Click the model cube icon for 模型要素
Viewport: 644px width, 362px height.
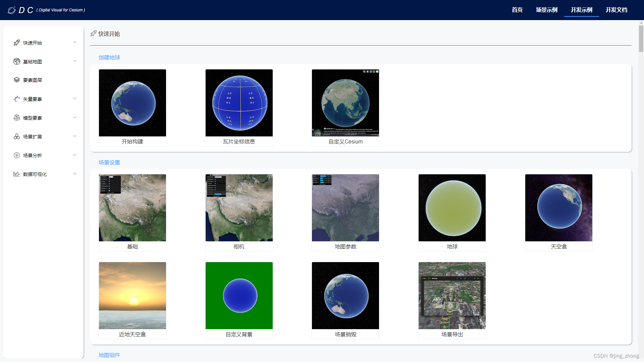[x=17, y=118]
